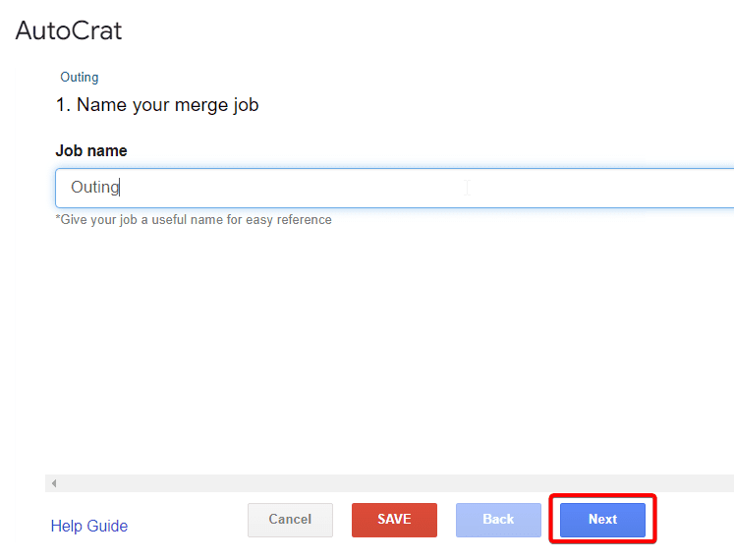The height and width of the screenshot is (560, 734).
Task: Click the Next button
Action: click(x=602, y=520)
